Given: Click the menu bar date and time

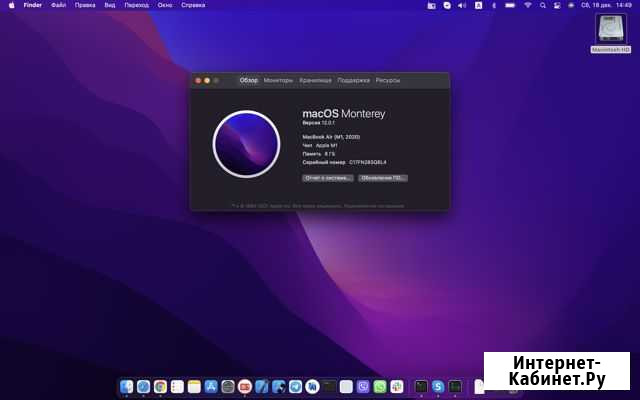Looking at the screenshot, I should coord(607,5).
